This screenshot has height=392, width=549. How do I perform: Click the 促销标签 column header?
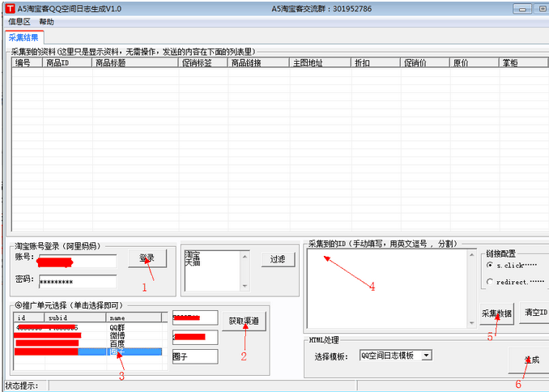[x=203, y=62]
